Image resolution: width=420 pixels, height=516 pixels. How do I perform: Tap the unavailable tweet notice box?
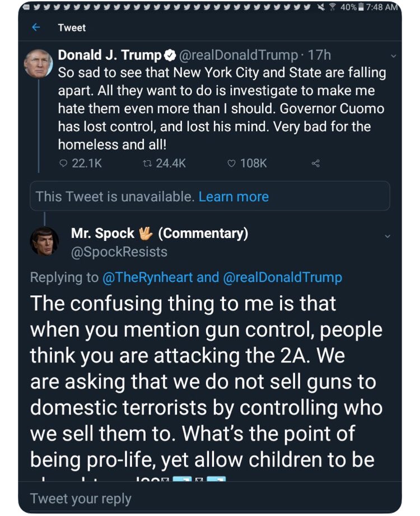[x=112, y=197]
